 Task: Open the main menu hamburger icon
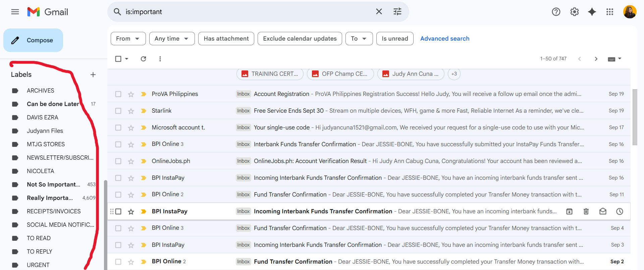[15, 12]
